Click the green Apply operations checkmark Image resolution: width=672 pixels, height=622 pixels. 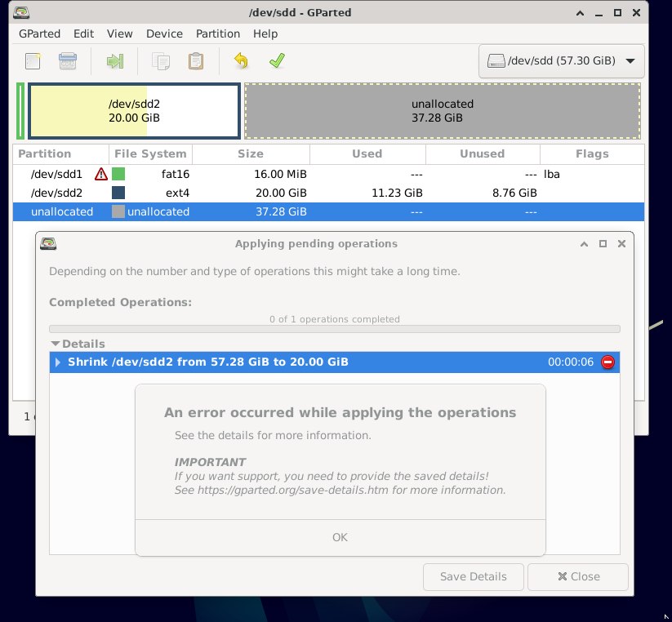click(x=277, y=61)
